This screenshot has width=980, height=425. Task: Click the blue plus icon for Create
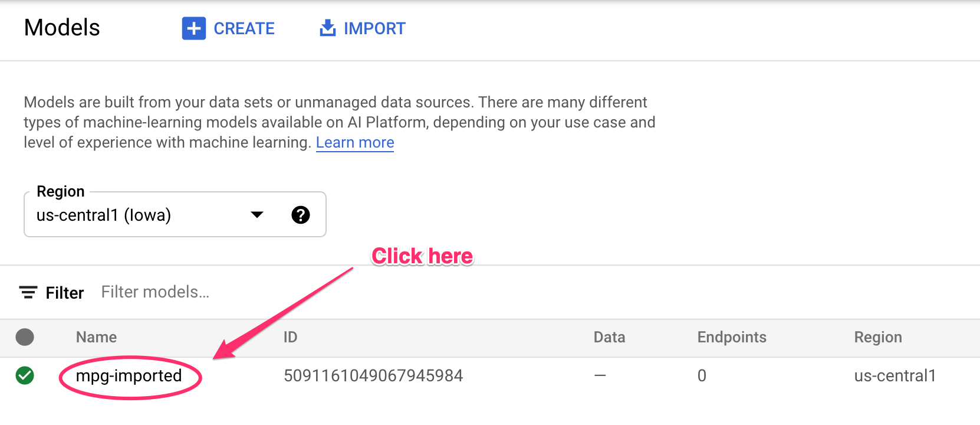click(193, 28)
